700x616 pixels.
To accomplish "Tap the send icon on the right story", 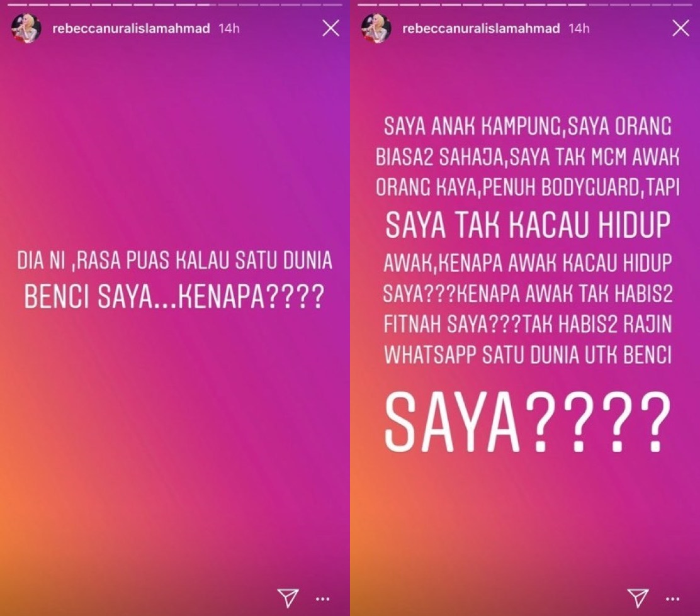I will [638, 598].
